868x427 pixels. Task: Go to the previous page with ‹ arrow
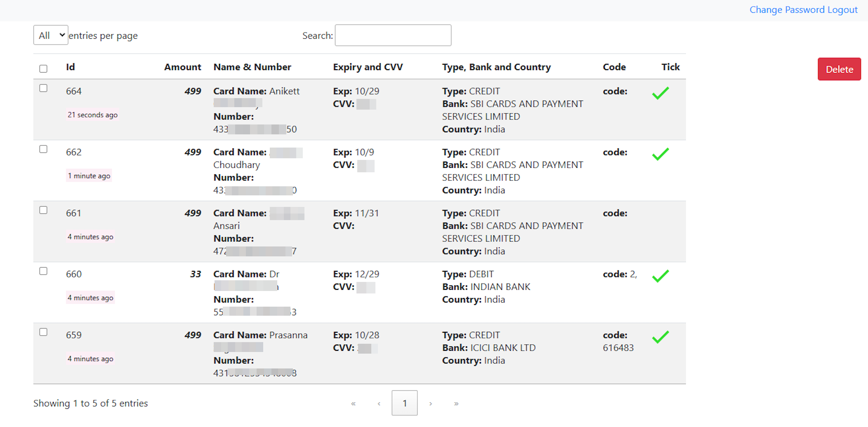[379, 403]
